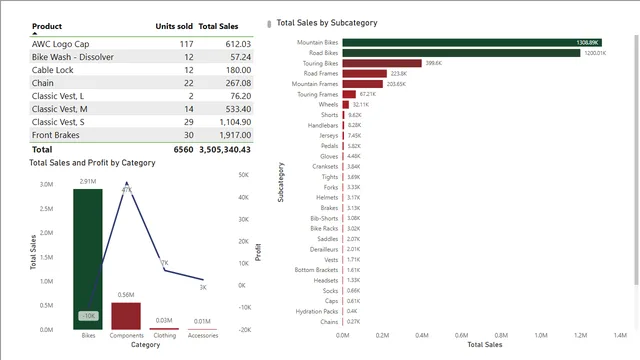Click the Chains subcategory label
640x360 pixels.
[329, 322]
